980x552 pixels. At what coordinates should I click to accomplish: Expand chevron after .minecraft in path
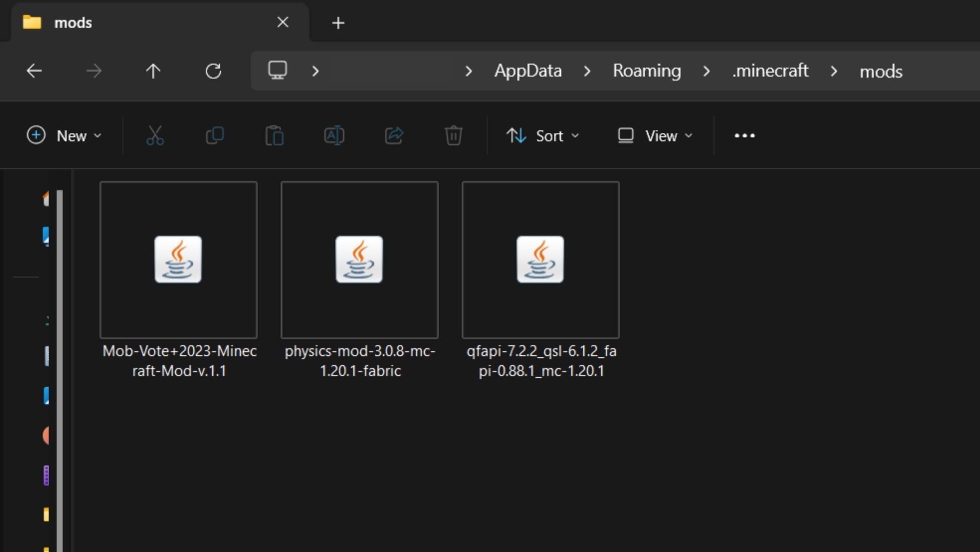(834, 72)
